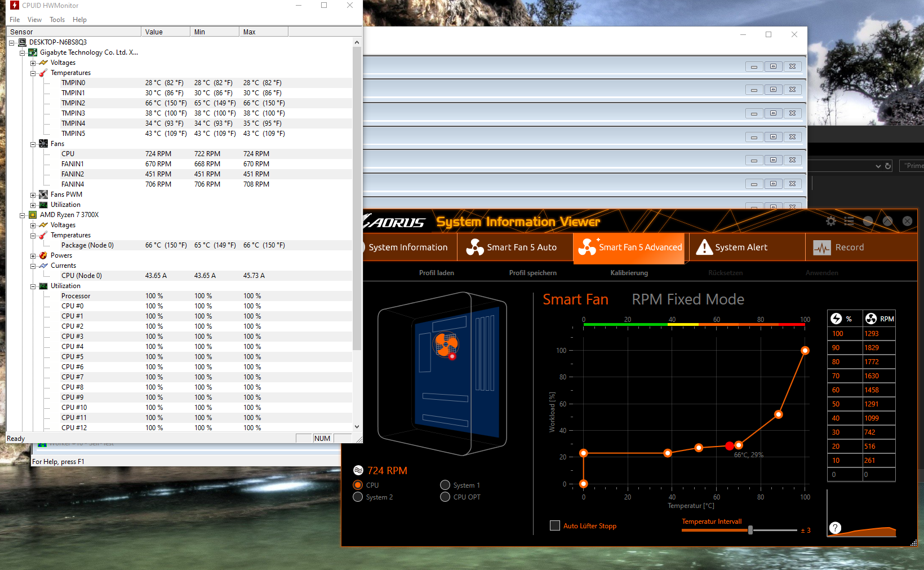924x570 pixels.
Task: Click the Sensor column header
Action: 74,32
